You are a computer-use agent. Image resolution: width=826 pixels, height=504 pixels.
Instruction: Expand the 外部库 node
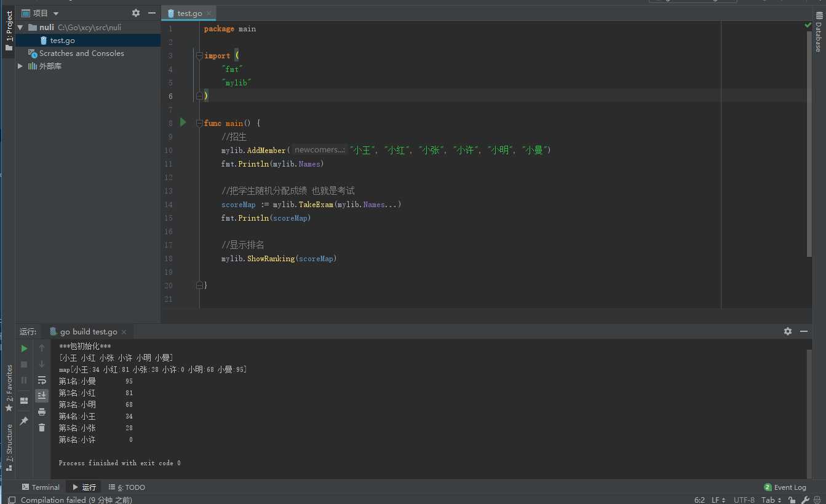point(20,66)
